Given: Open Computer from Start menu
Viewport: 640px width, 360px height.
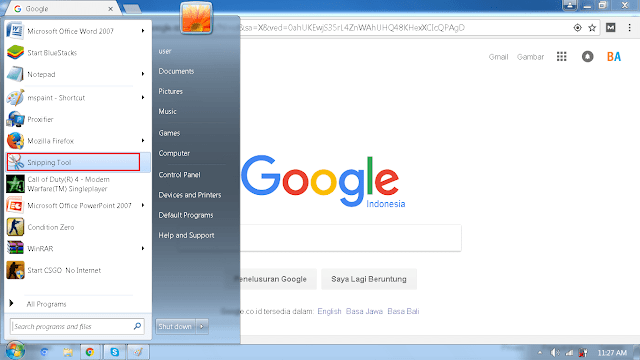Looking at the screenshot, I should [174, 153].
